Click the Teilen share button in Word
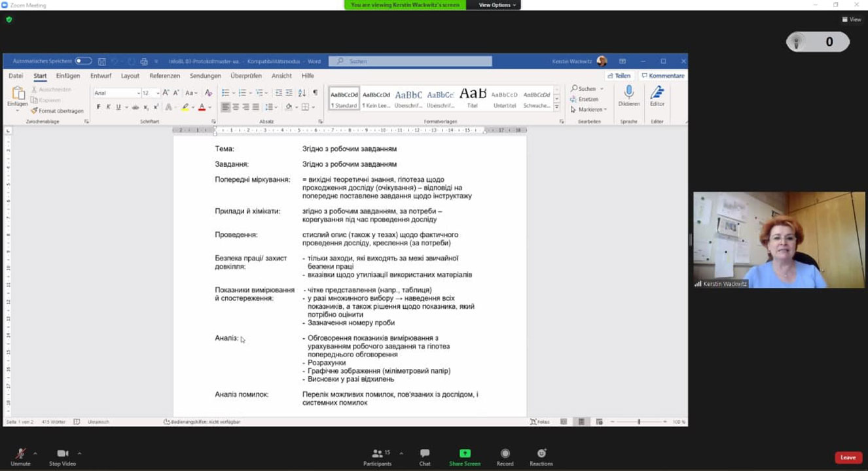The width and height of the screenshot is (868, 471). 619,76
